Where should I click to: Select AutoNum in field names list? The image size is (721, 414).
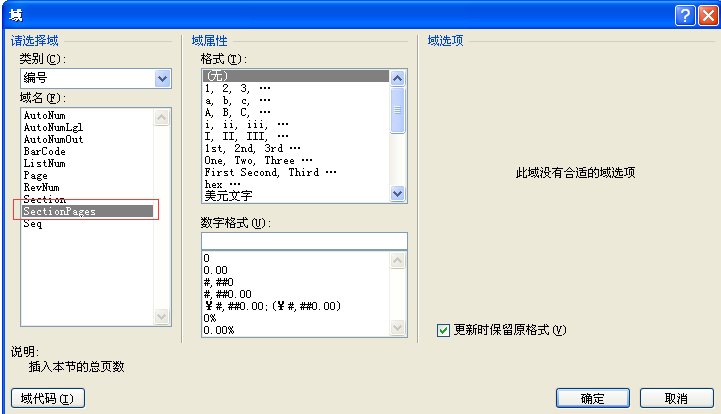tap(45, 115)
